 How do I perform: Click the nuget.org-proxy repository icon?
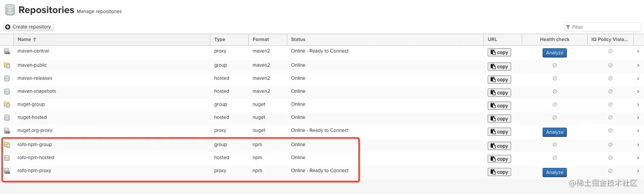click(x=7, y=131)
